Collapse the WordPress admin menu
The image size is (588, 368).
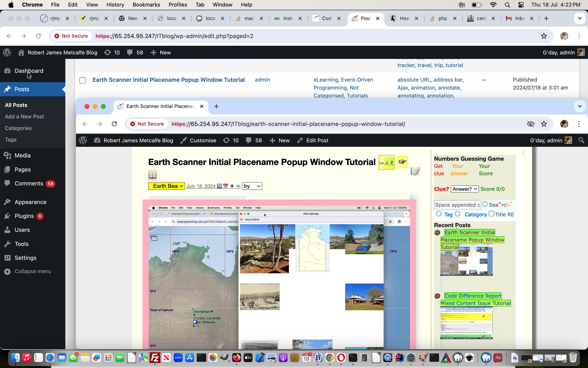32,271
